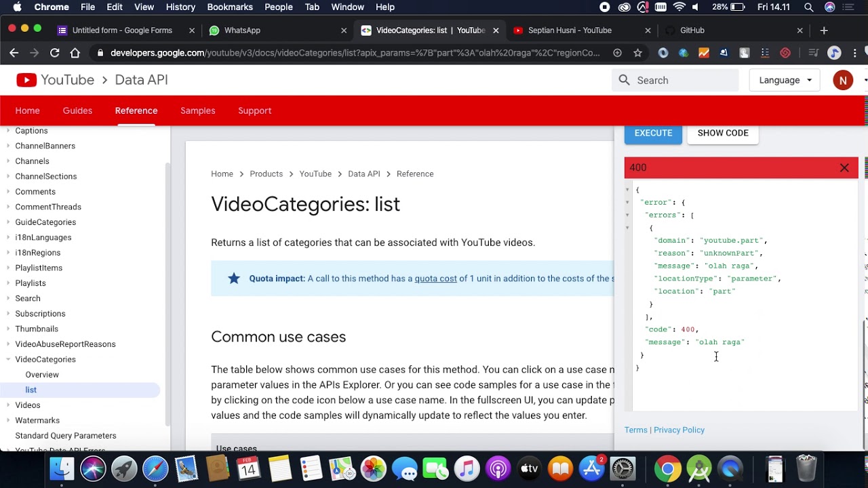
Task: Open Podcasts from the dock
Action: pyautogui.click(x=498, y=468)
